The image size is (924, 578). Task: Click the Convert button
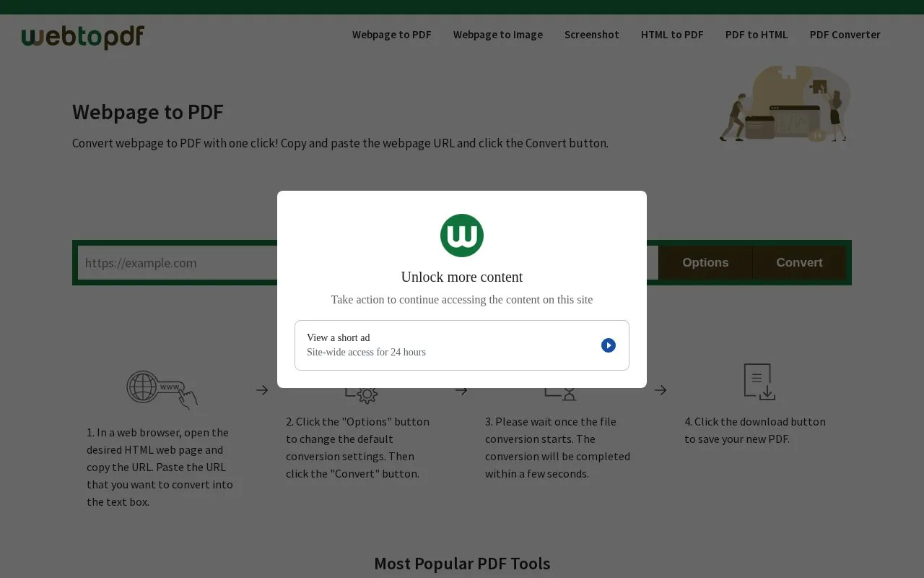click(799, 263)
